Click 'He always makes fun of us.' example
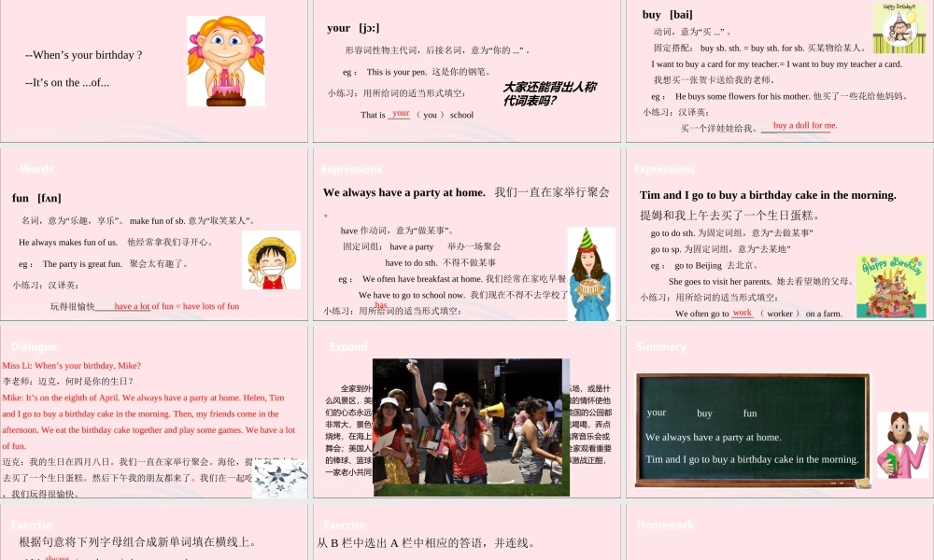The height and width of the screenshot is (560, 934). point(68,243)
